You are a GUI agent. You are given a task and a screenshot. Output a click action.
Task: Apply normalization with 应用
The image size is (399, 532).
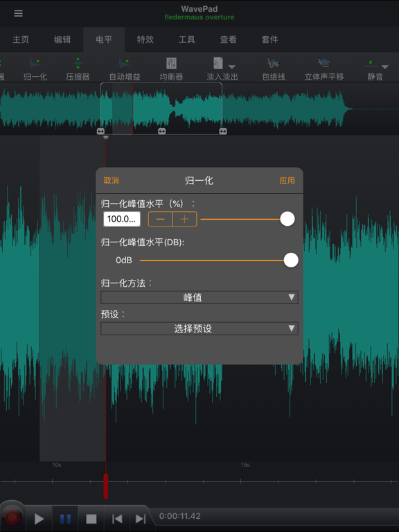(287, 181)
